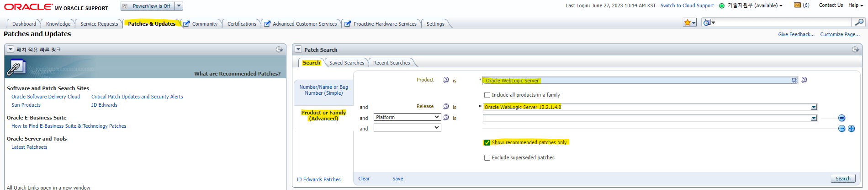Open the PowerView dropdown arrow
The height and width of the screenshot is (190, 868).
(x=179, y=6)
